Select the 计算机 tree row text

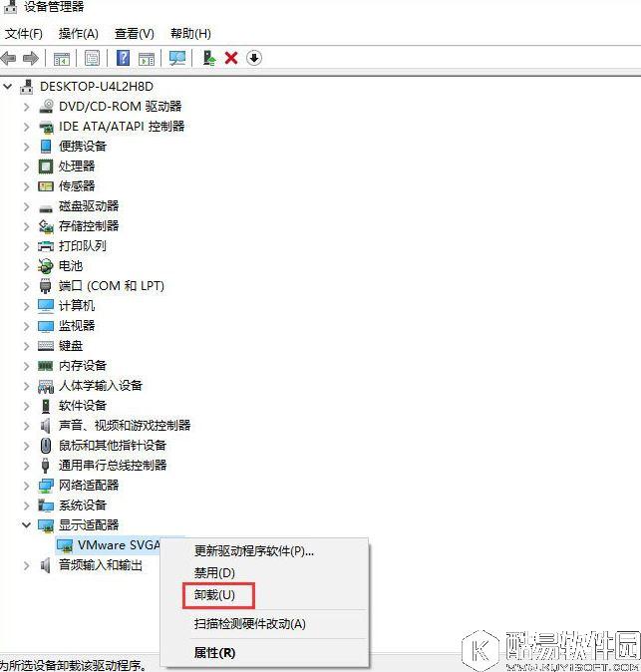click(77, 306)
